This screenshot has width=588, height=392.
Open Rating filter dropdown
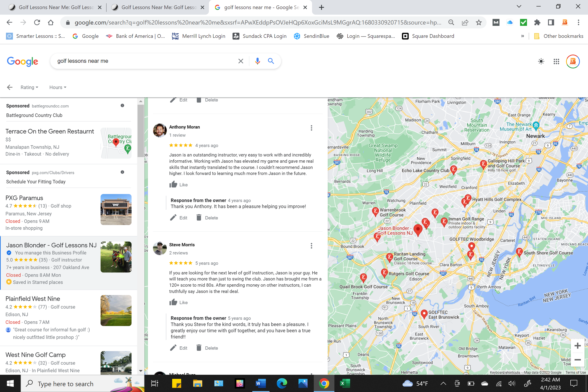[x=29, y=87]
